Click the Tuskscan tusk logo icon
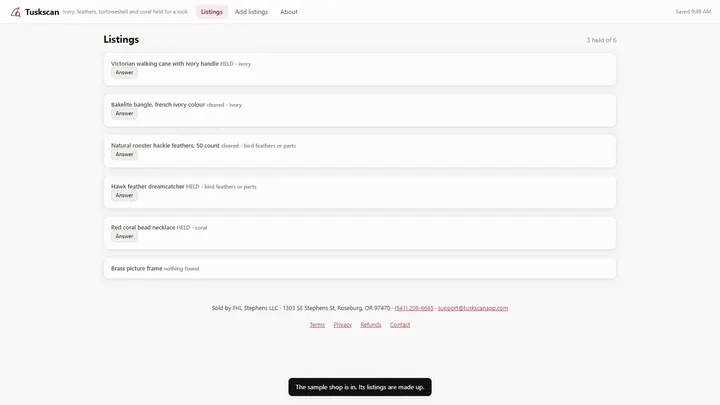The width and height of the screenshot is (720, 405). click(x=16, y=12)
